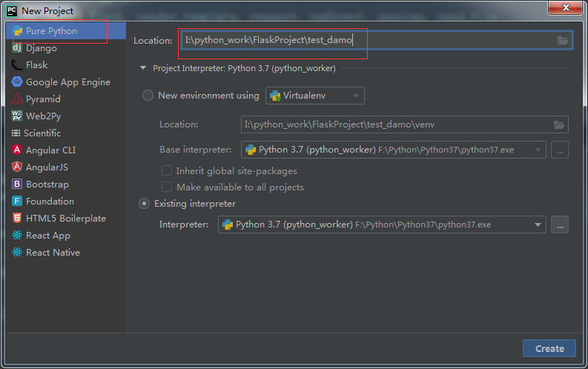Viewport: 588px width, 369px height.
Task: Select the Pyramid framework icon
Action: 17,99
